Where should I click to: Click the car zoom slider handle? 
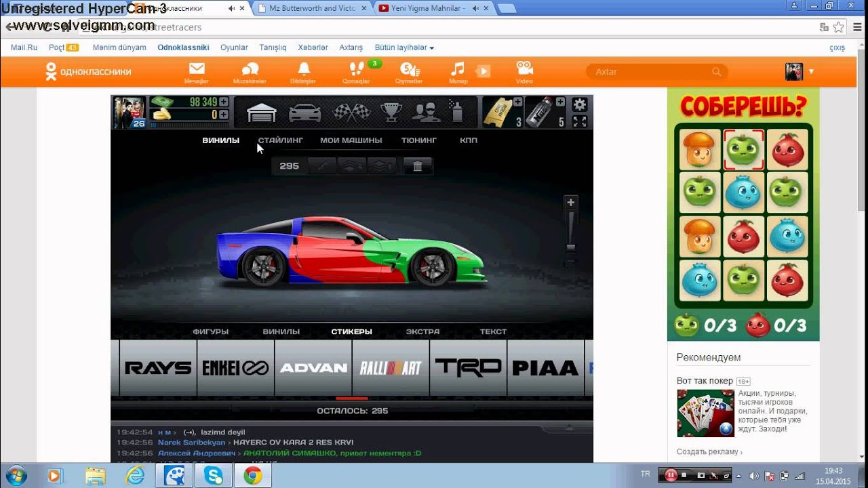click(571, 248)
